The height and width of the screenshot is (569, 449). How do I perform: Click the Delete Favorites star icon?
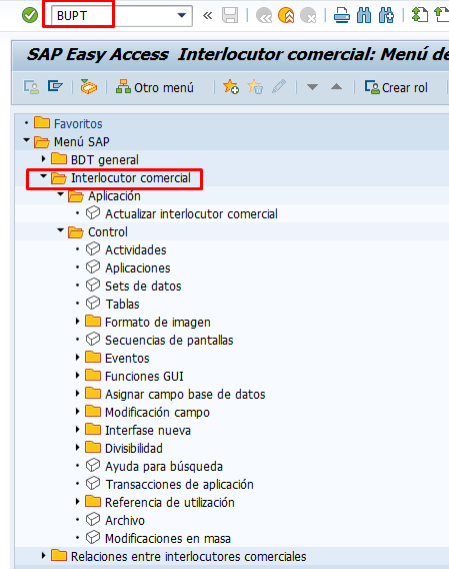click(255, 87)
